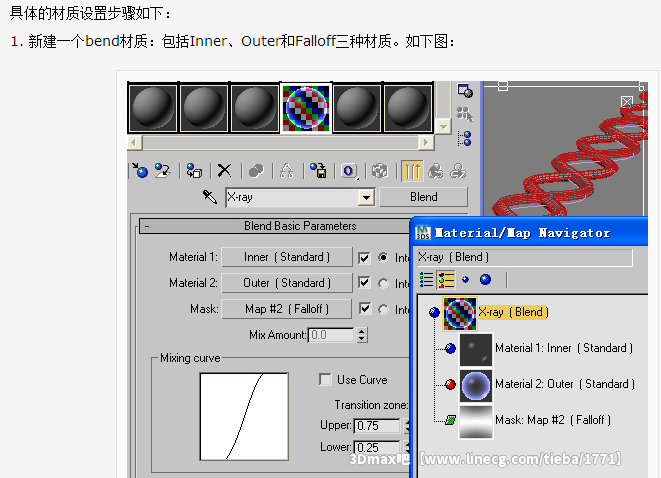
Task: Click the Blend material type button
Action: (424, 197)
